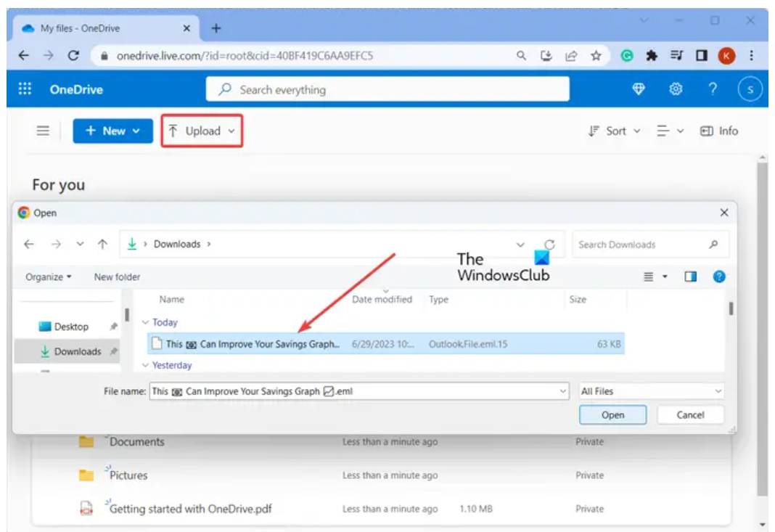Close the My files - OneDrive tab
This screenshot has width=775, height=532.
click(186, 28)
